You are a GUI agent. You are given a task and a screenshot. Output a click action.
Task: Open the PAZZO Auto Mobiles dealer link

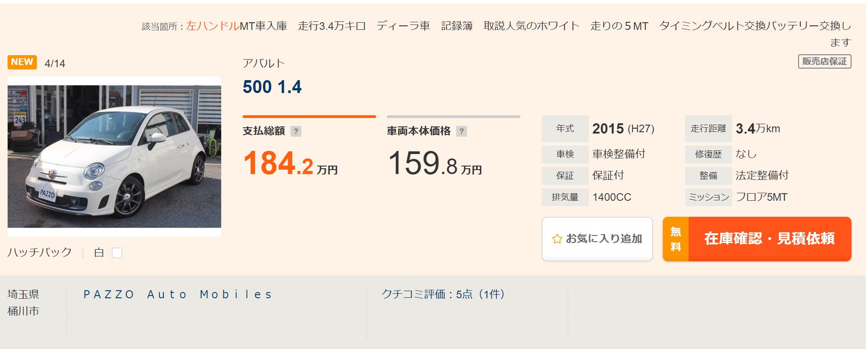click(x=178, y=294)
